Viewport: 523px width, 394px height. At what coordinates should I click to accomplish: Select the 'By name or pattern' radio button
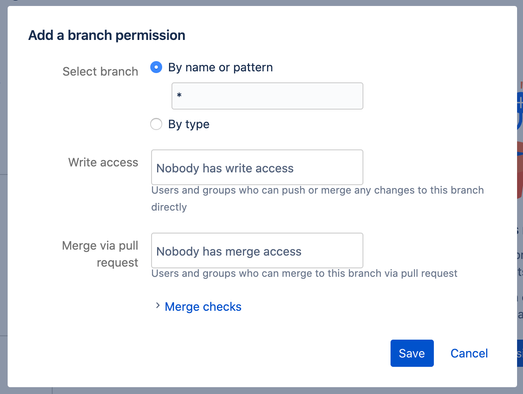(156, 67)
